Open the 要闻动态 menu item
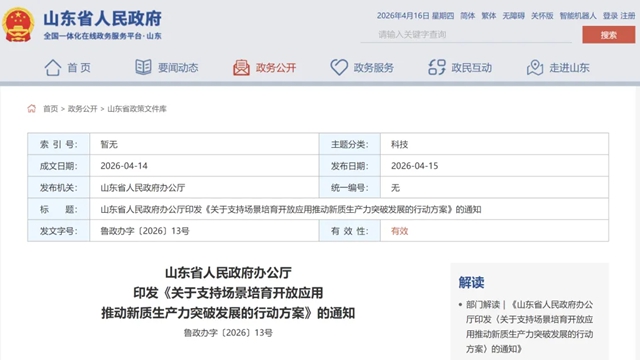 (178, 68)
